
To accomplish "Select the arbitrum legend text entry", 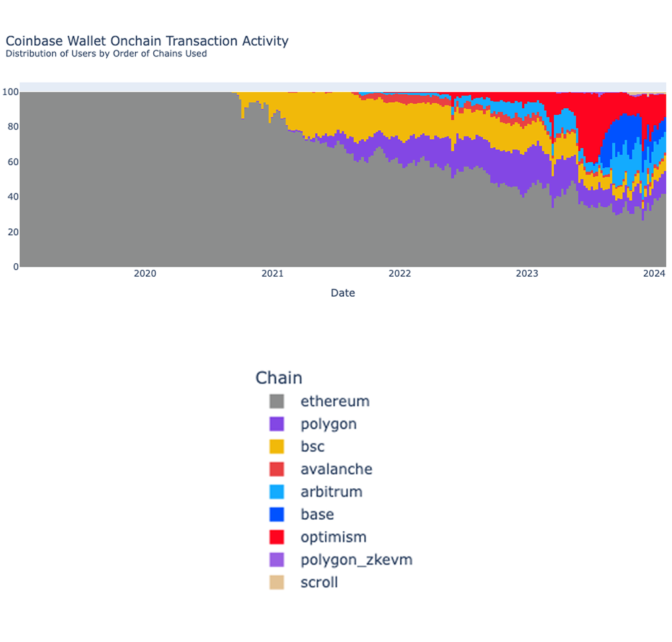I will coord(331,492).
